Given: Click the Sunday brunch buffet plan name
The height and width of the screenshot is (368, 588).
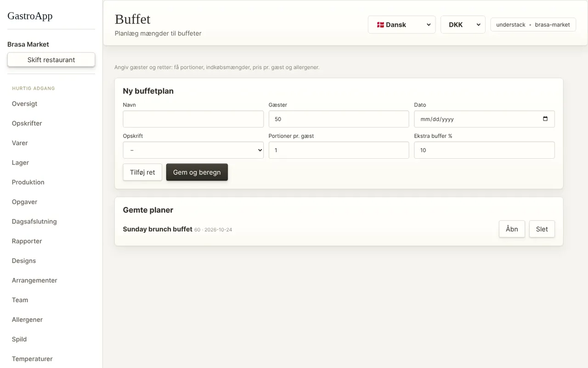Looking at the screenshot, I should point(158,229).
